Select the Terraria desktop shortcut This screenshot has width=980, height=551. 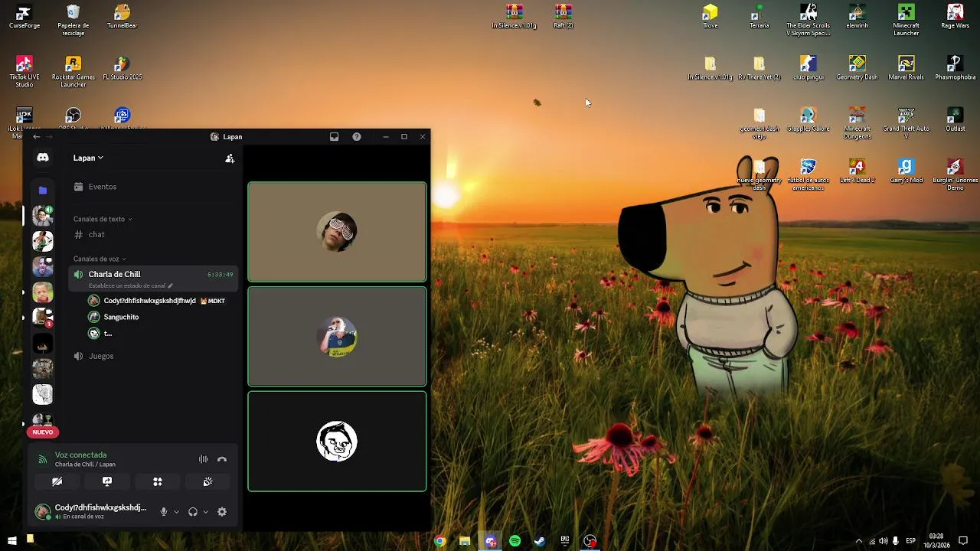[759, 17]
